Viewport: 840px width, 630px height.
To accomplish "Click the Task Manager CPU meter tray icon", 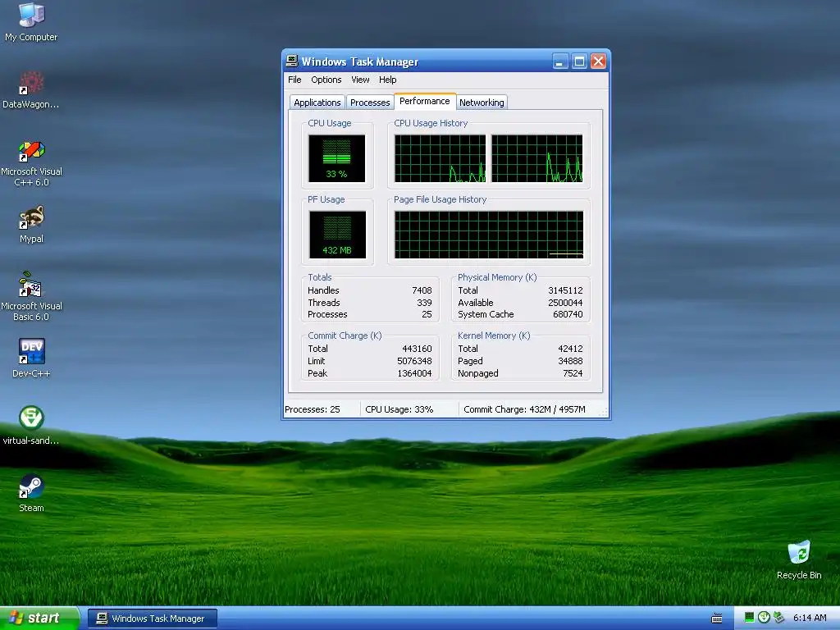I will tap(750, 618).
